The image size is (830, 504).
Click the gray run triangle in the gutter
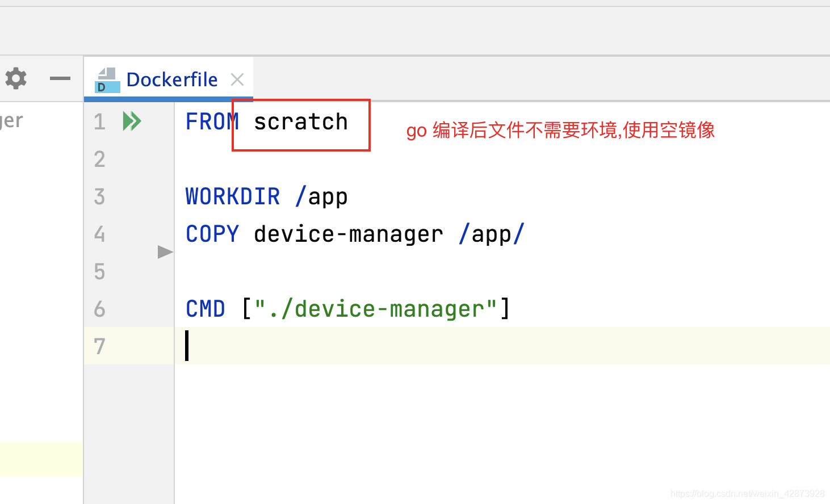tap(164, 252)
